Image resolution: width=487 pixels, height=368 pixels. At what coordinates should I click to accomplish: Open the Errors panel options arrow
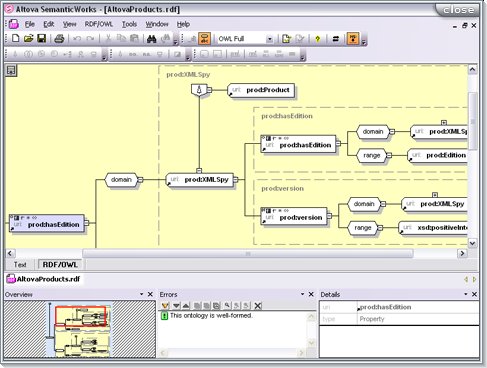(302, 294)
